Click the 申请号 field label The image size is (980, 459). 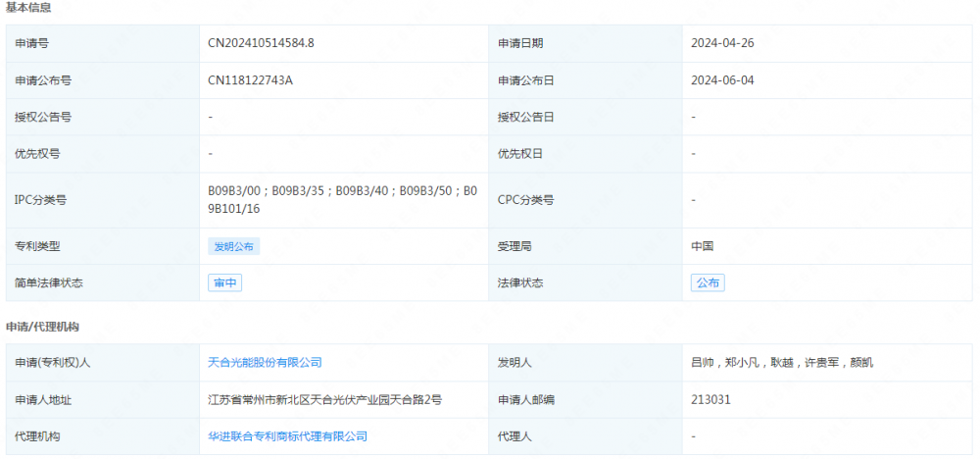(32, 43)
